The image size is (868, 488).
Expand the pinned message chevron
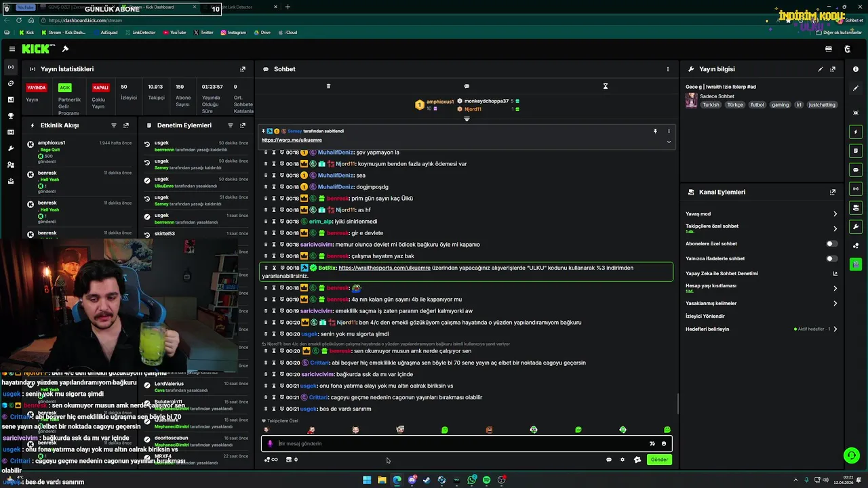(669, 142)
